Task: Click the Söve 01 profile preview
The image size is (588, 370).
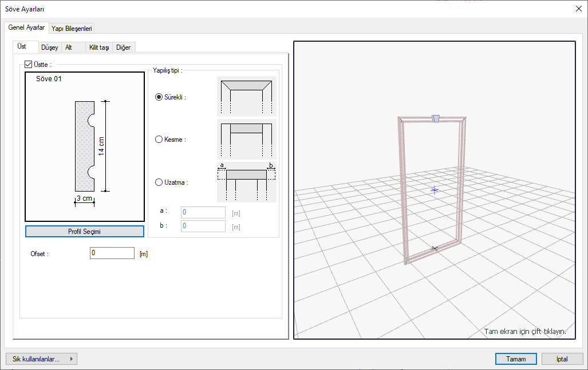Action: click(85, 146)
